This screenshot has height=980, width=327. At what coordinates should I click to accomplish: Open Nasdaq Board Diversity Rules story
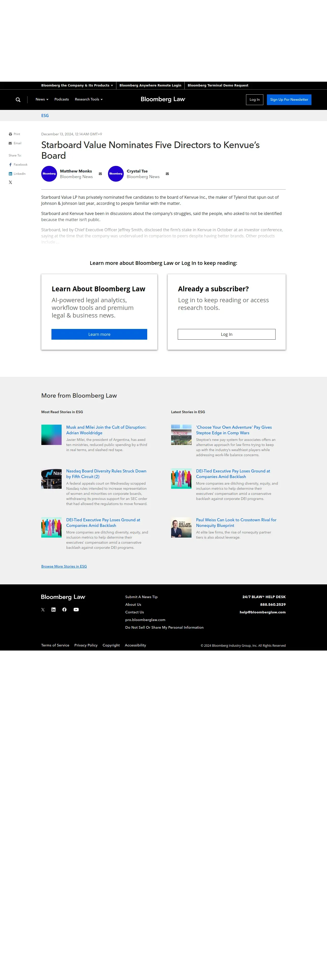pyautogui.click(x=106, y=474)
